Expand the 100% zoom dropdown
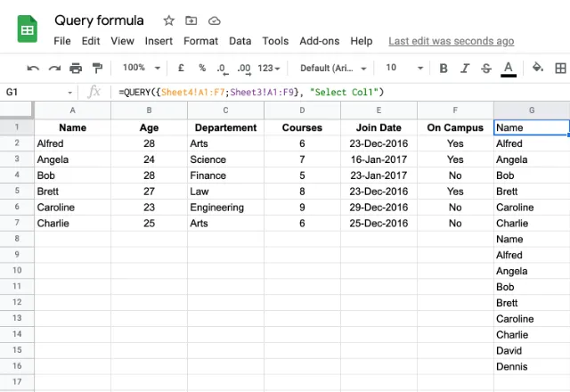Image resolution: width=570 pixels, height=392 pixels. (x=142, y=68)
